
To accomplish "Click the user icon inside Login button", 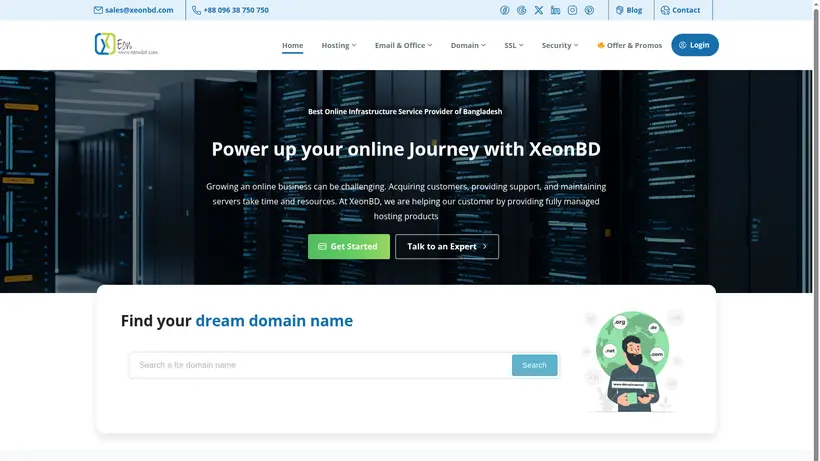I will click(x=682, y=45).
